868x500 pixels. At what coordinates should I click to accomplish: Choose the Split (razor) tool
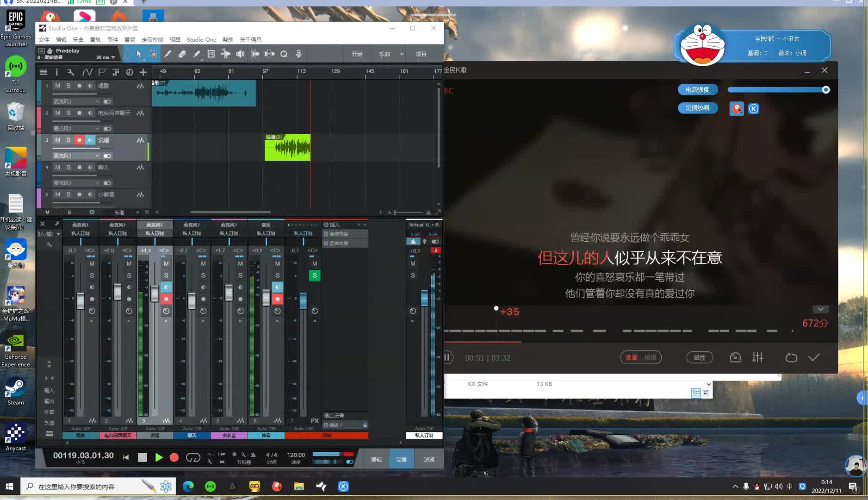point(167,54)
